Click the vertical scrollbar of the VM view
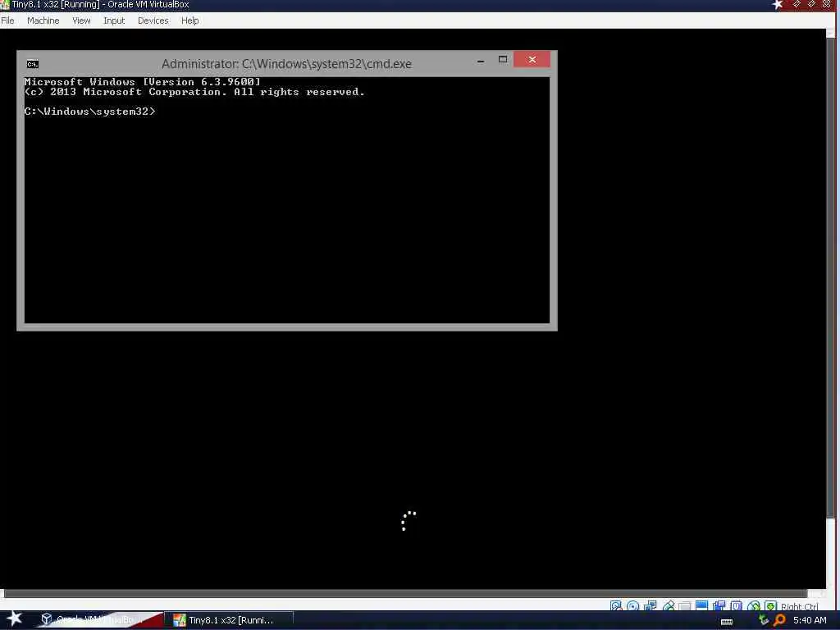The width and height of the screenshot is (840, 630). click(x=830, y=277)
